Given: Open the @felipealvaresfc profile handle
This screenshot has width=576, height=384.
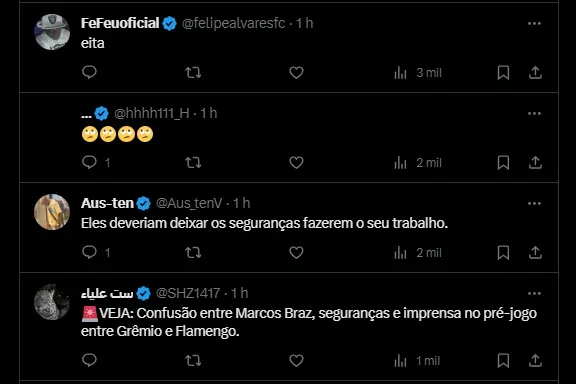Looking at the screenshot, I should tap(234, 23).
